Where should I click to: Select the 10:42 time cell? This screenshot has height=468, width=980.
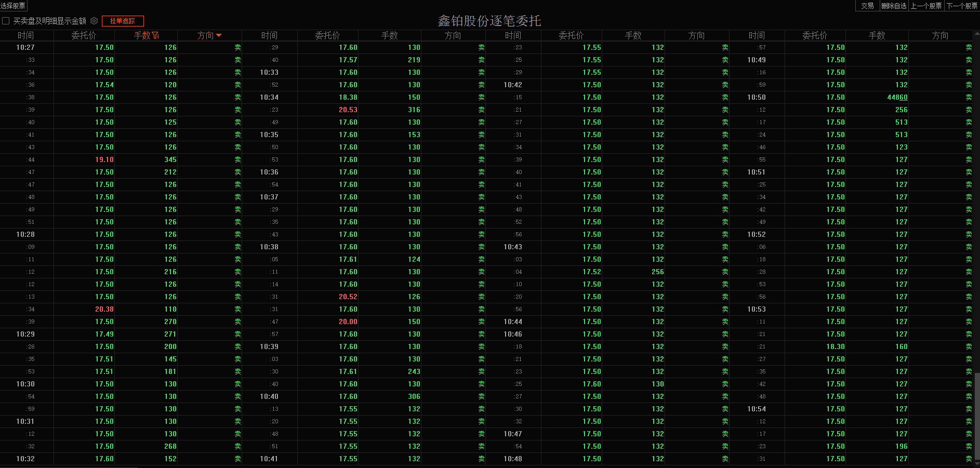[x=513, y=85]
